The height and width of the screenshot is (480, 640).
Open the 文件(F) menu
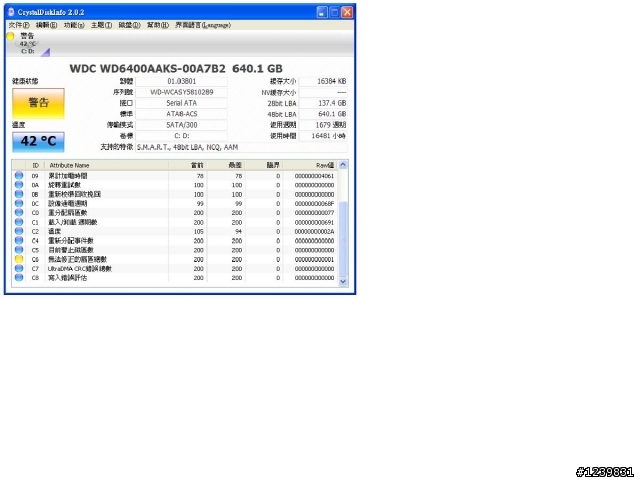(x=19, y=25)
